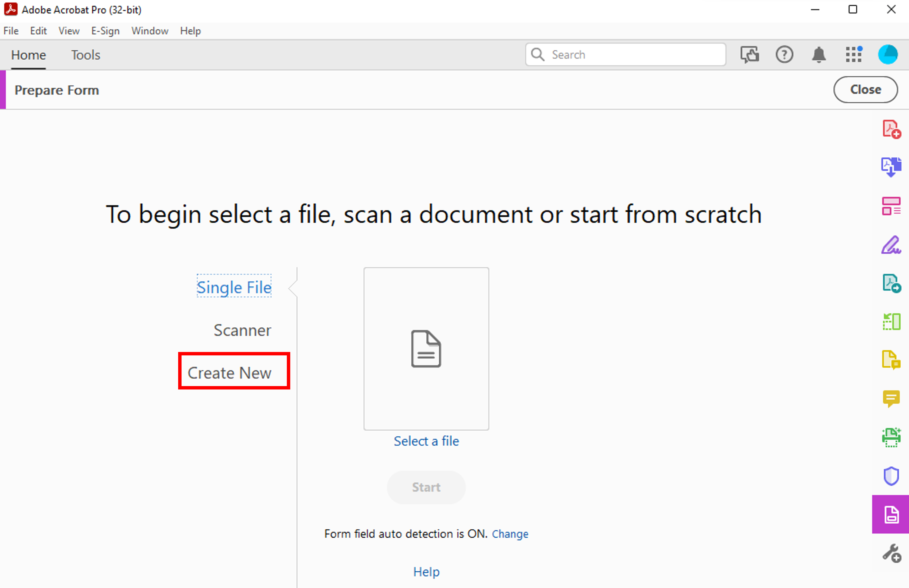Open the Create PDF tool in sidebar
The width and height of the screenshot is (909, 588).
(x=891, y=129)
